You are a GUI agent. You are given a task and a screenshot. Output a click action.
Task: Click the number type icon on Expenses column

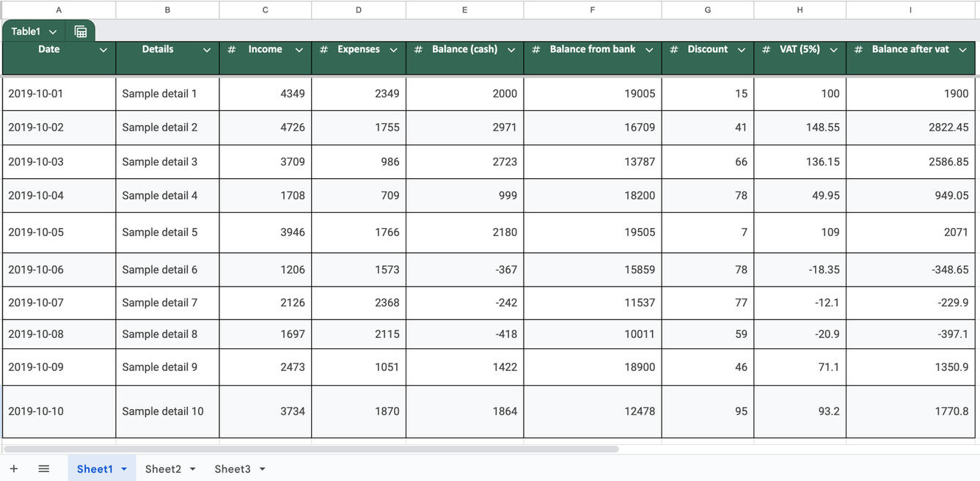pos(324,50)
